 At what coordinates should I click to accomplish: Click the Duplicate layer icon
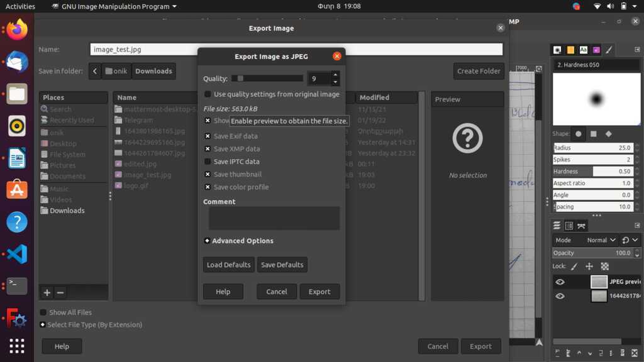601,353
